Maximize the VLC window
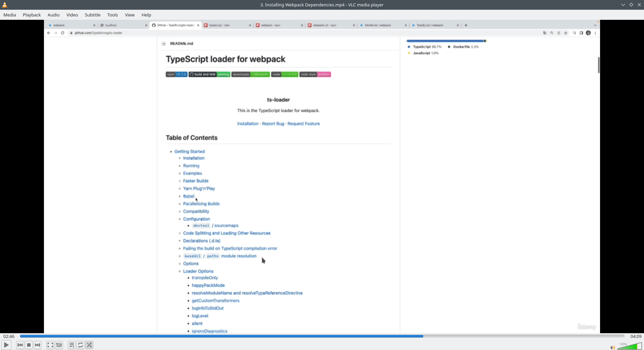The width and height of the screenshot is (644, 350). point(631,5)
